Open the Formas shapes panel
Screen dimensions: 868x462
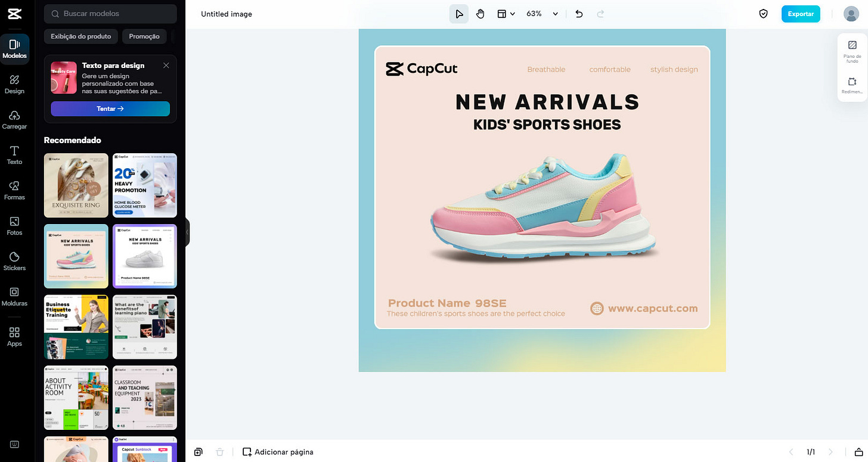[14, 191]
